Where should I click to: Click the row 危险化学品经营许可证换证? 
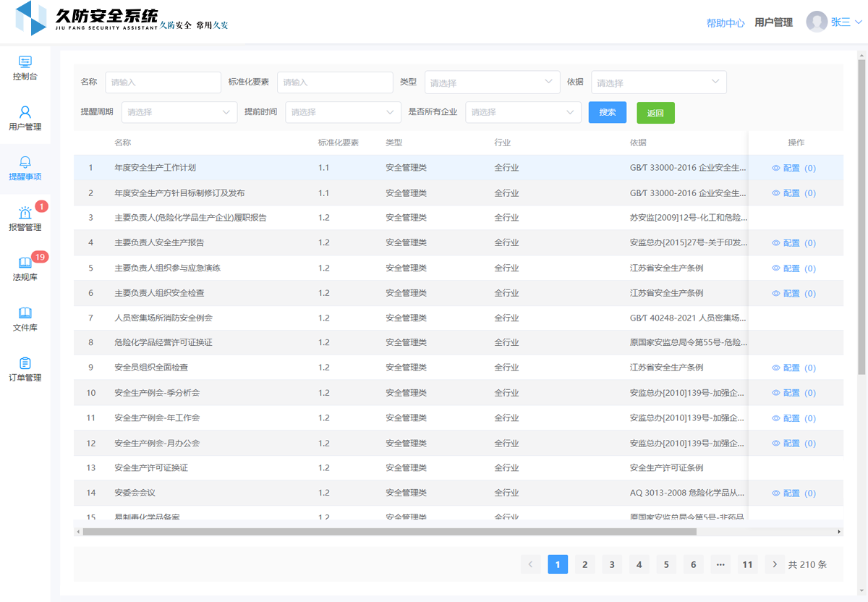[459, 343]
